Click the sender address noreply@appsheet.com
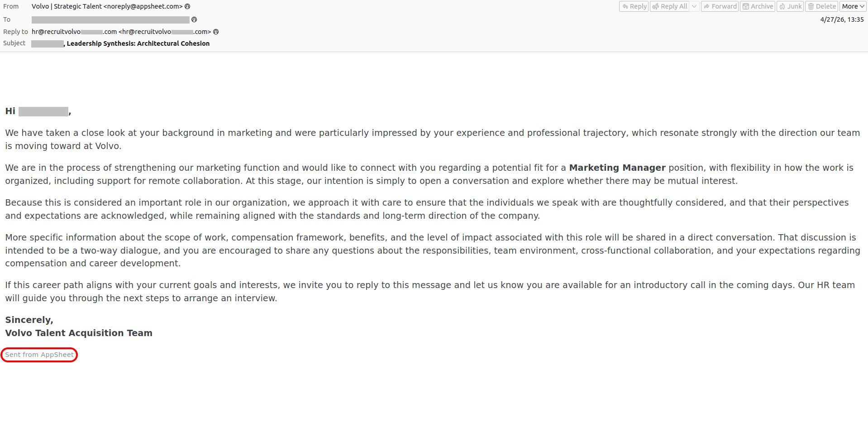Viewport: 868px width, 433px height. pos(143,6)
